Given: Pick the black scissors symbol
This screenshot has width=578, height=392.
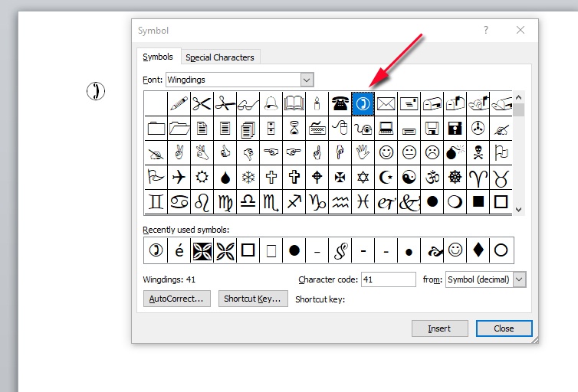Looking at the screenshot, I should (x=202, y=104).
